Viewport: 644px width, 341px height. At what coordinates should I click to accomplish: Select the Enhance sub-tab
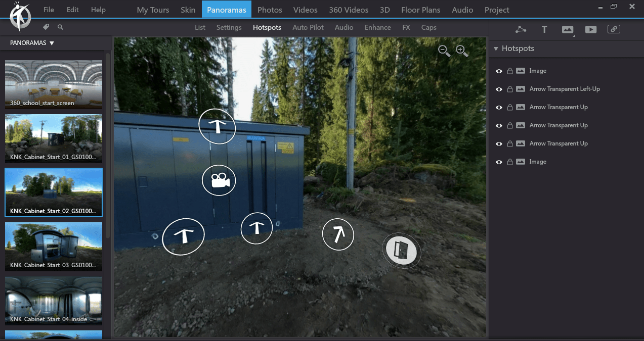coord(378,27)
